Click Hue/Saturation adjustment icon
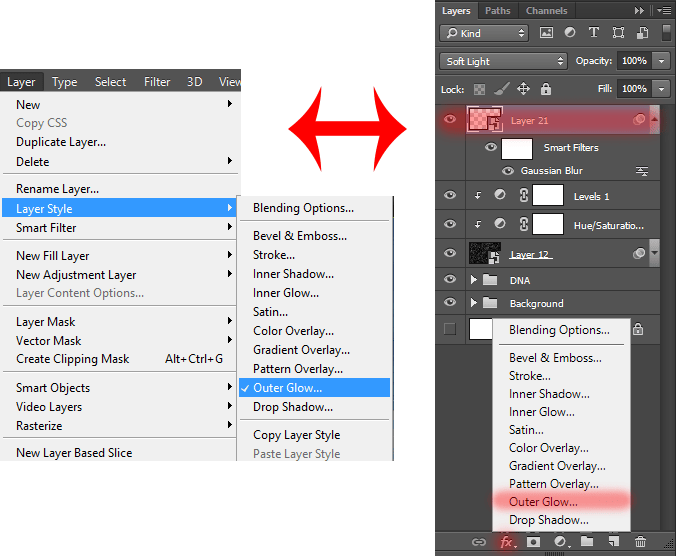 pos(500,224)
